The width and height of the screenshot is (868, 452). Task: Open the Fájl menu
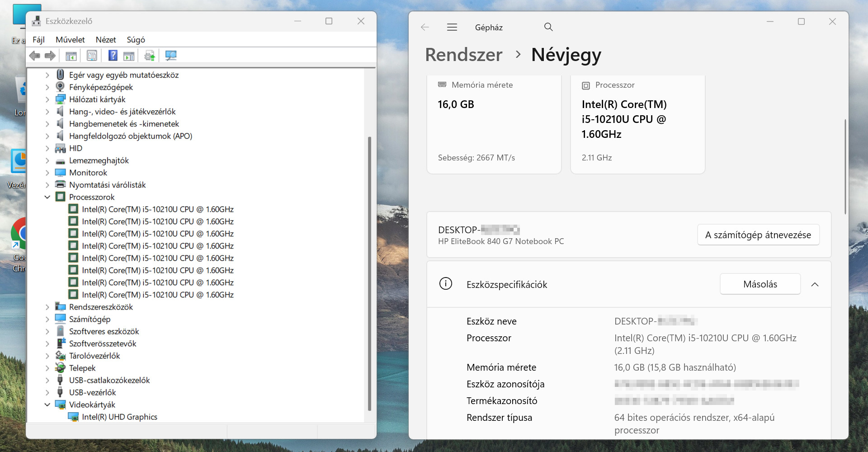38,40
